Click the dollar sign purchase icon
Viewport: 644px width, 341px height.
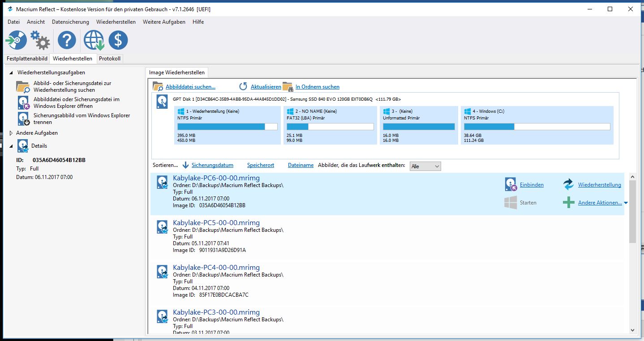click(x=118, y=40)
